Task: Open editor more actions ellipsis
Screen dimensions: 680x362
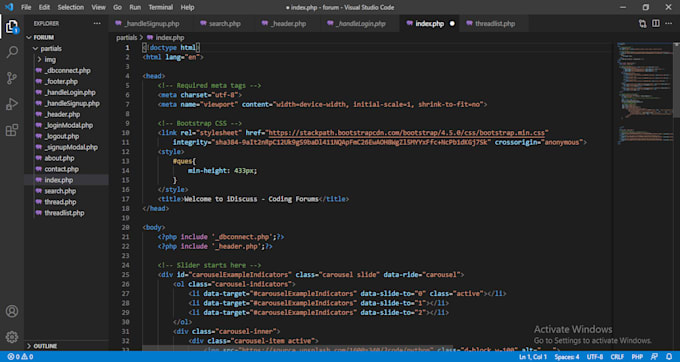Action: (668, 23)
